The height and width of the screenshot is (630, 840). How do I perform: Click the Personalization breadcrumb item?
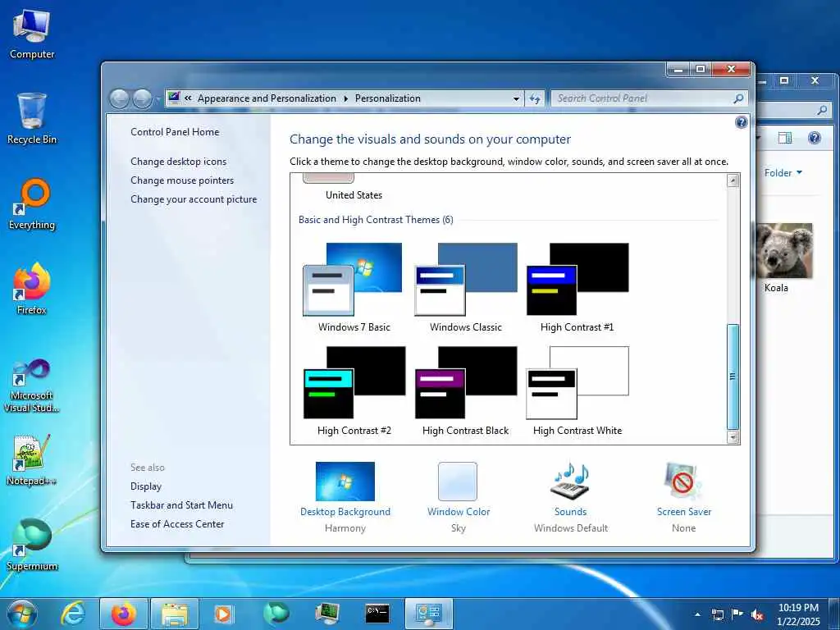[388, 98]
